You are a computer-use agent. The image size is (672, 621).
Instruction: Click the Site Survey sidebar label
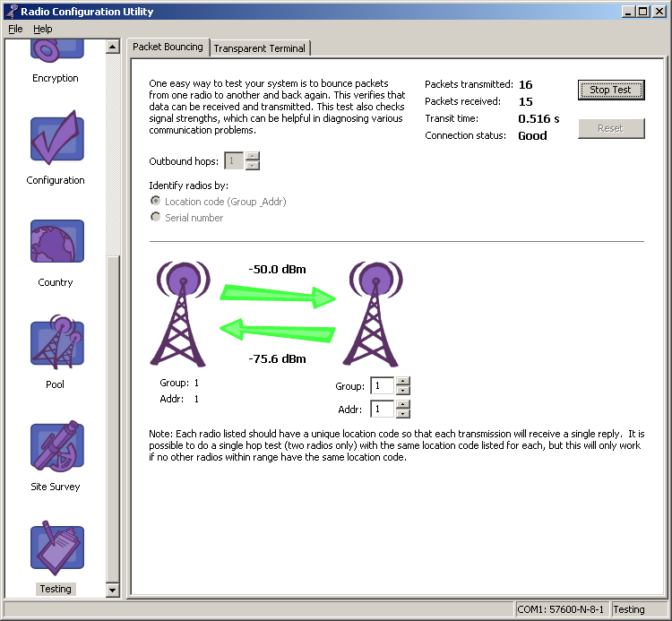point(56,487)
